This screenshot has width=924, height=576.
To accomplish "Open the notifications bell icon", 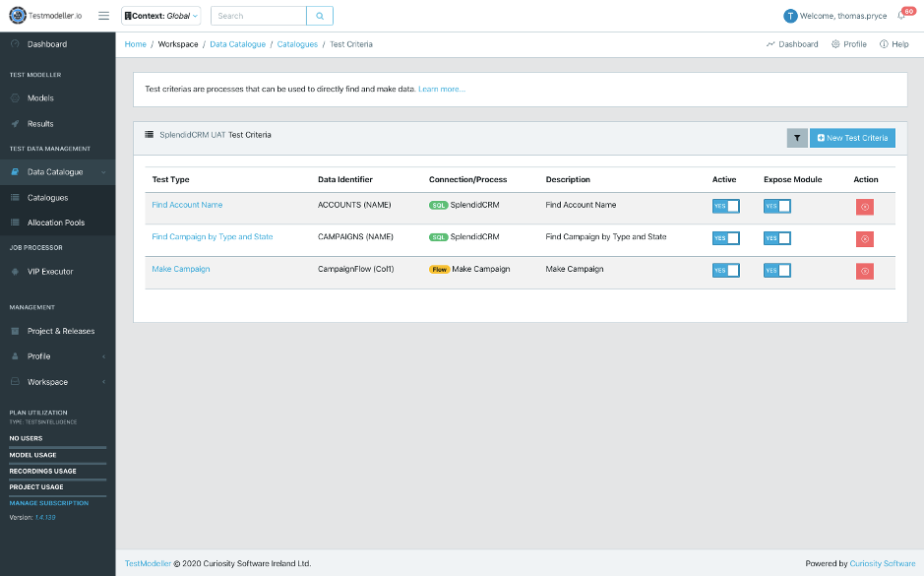I will 901,16.
